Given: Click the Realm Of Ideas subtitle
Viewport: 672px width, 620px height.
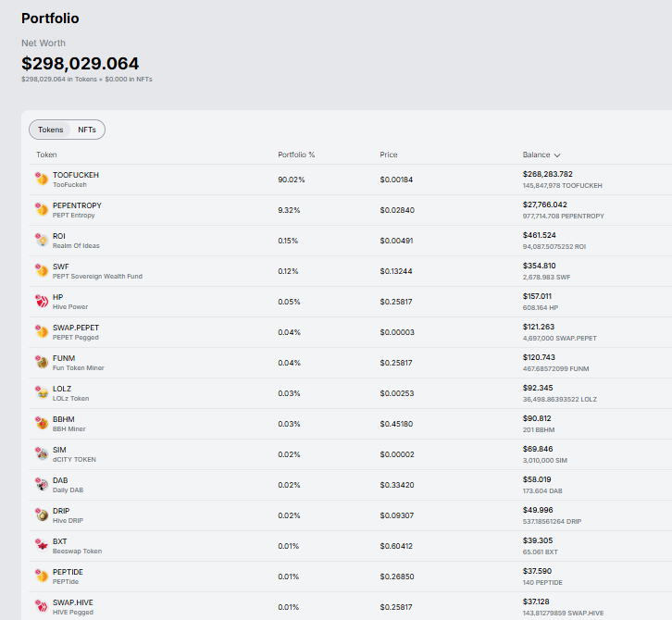Looking at the screenshot, I should tap(76, 245).
